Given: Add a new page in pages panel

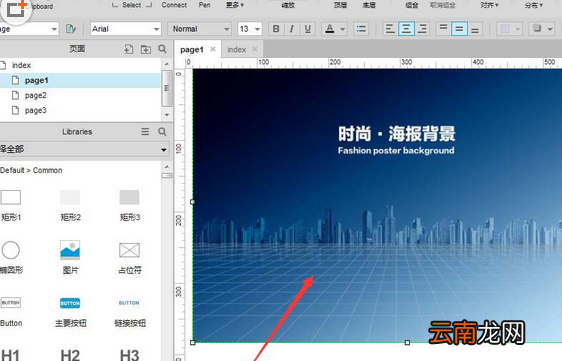Looking at the screenshot, I should point(129,49).
